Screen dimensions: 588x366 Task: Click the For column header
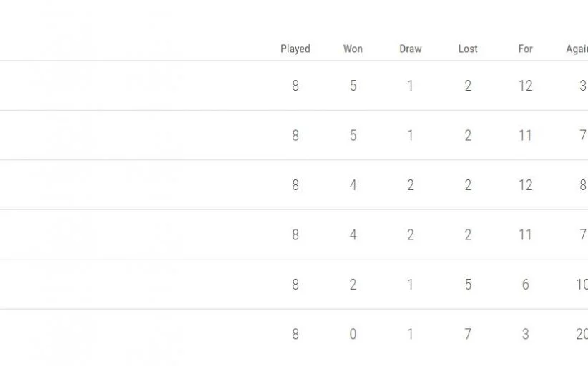[525, 49]
